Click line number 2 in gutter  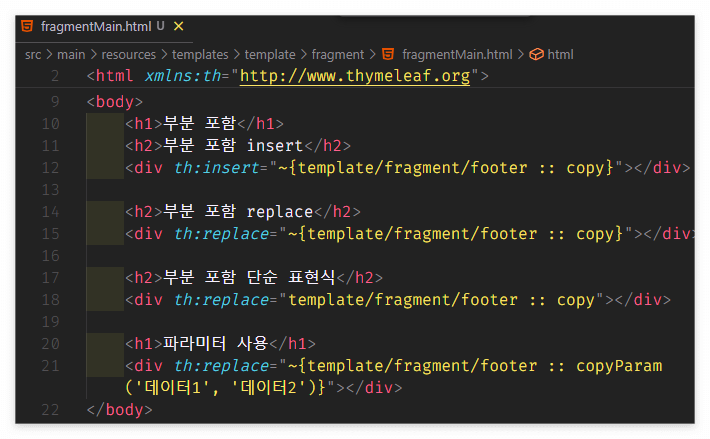55,76
